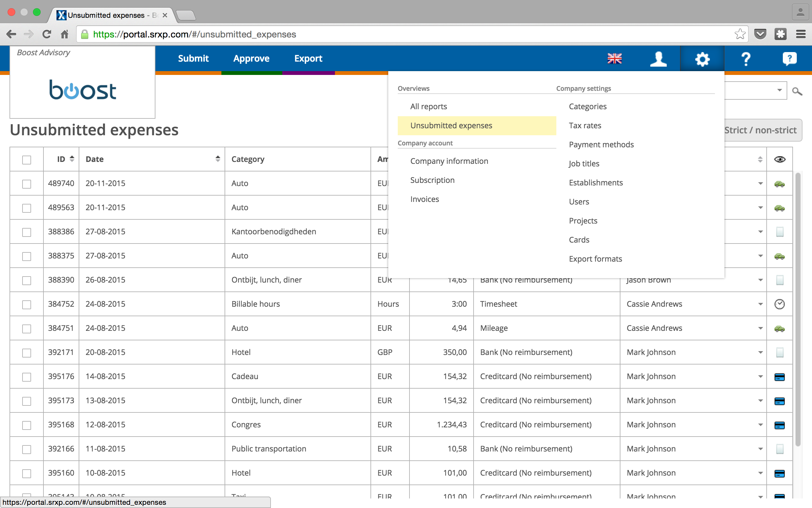Bookmark page with star icon
The height and width of the screenshot is (508, 812).
point(740,34)
